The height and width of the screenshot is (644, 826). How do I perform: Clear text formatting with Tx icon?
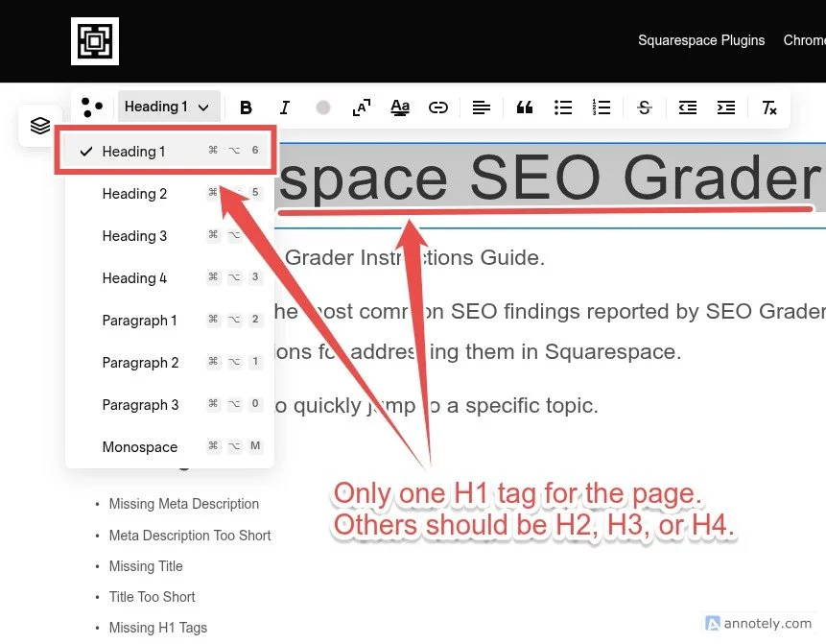pyautogui.click(x=769, y=107)
